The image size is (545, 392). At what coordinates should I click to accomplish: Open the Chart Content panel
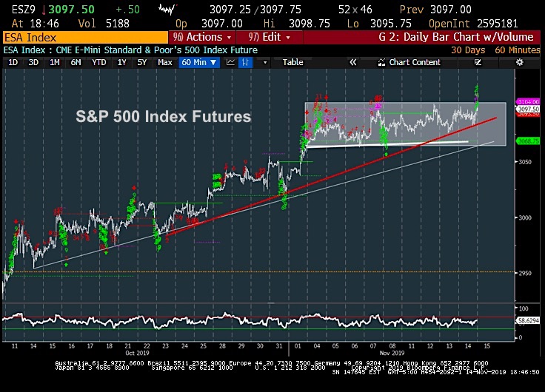point(409,62)
